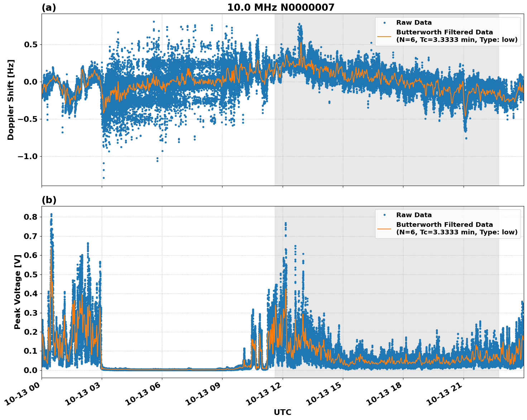This screenshot has height=420, width=527.
Task: Click the subplot label (b)
Action: (x=49, y=200)
